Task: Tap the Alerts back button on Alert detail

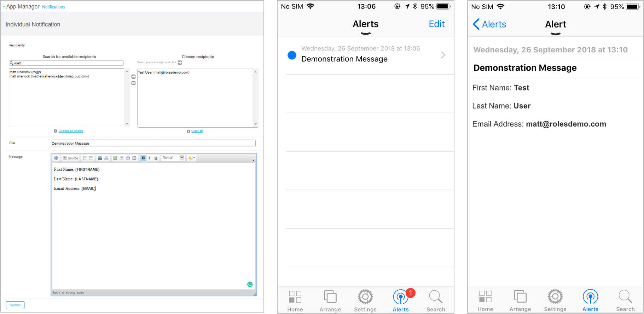Action: click(x=489, y=24)
